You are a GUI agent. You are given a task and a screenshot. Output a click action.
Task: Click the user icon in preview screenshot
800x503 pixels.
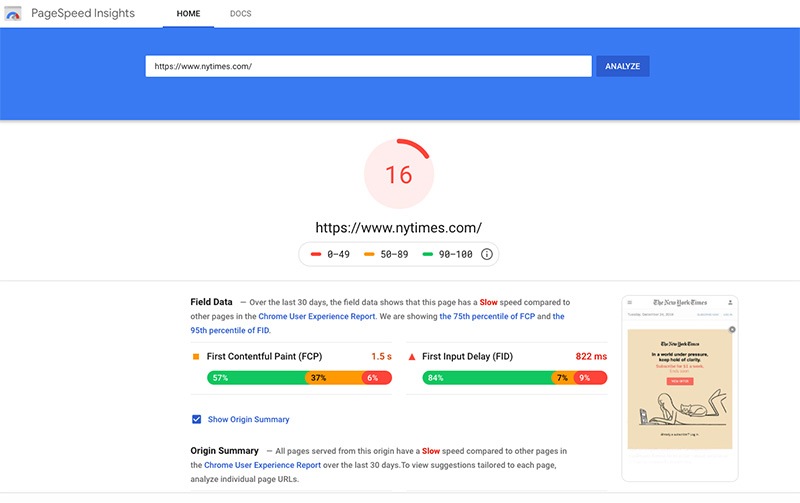tap(730, 303)
